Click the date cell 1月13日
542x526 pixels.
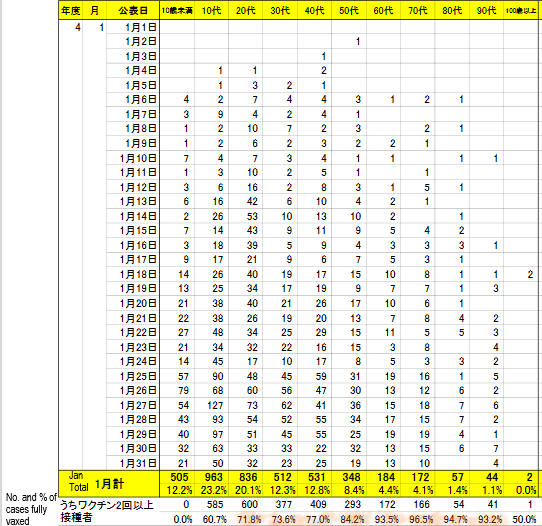tap(133, 201)
